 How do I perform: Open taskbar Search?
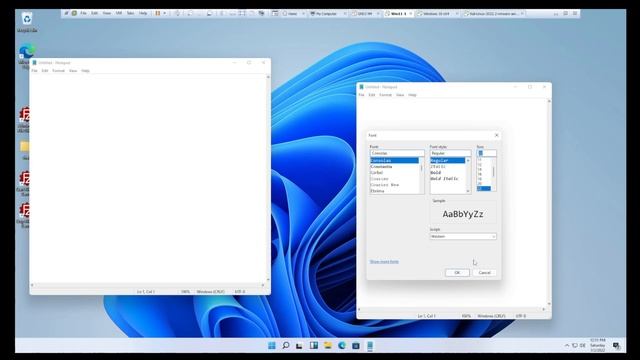(286, 346)
